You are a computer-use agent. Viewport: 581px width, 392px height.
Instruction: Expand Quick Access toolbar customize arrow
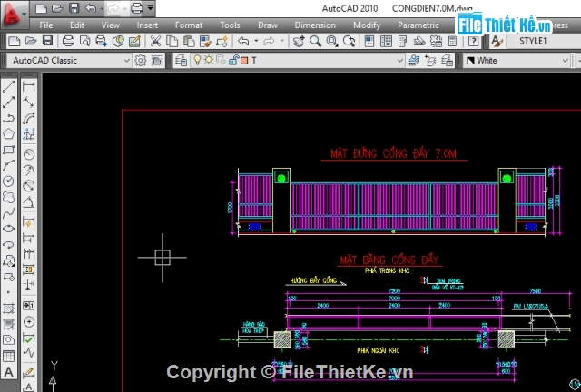(150, 8)
